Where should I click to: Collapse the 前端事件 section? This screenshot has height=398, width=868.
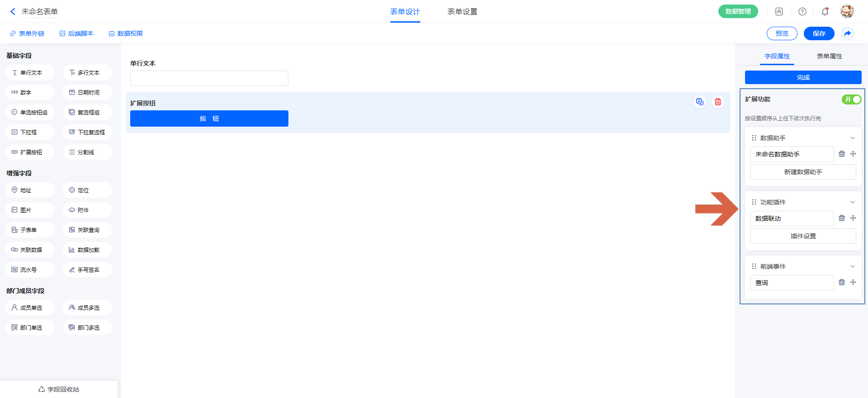click(853, 266)
